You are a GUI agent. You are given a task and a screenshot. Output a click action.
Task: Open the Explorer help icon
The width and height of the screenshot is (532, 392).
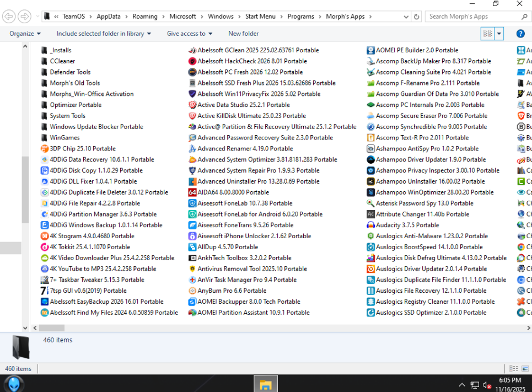point(520,34)
